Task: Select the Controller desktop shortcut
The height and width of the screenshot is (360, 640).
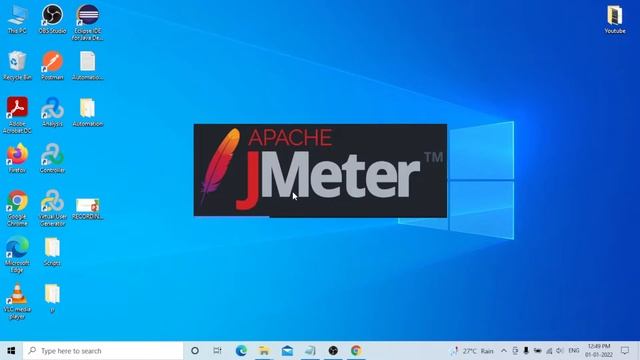Action: tap(52, 158)
